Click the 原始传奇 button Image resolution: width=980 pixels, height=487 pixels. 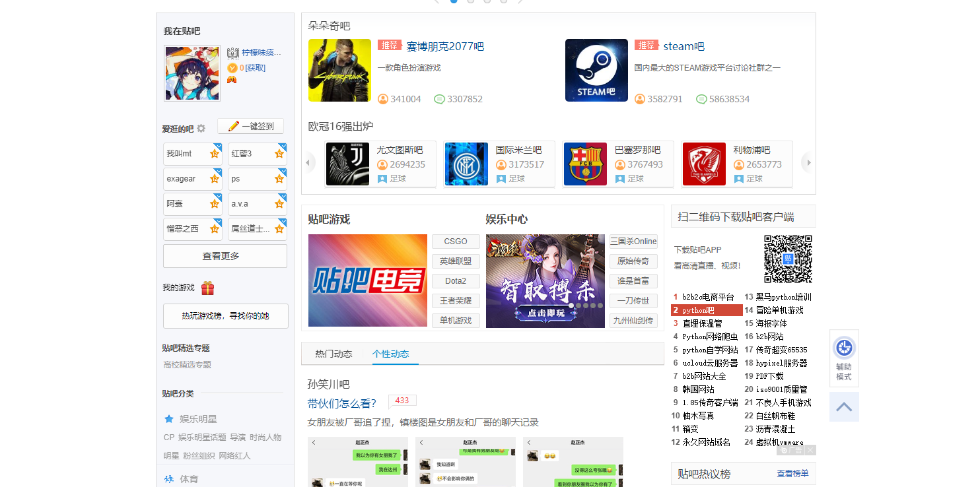click(x=633, y=261)
